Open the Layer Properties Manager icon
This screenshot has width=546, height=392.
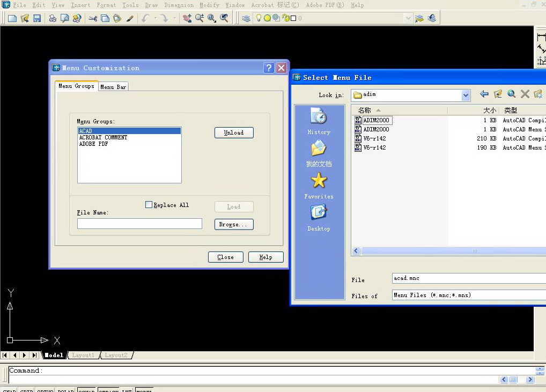[246, 18]
